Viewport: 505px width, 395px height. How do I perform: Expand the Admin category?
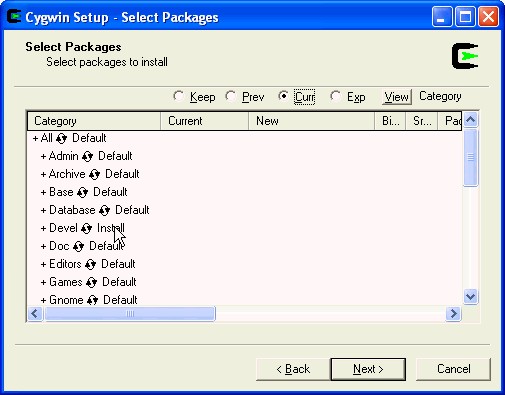click(x=43, y=157)
